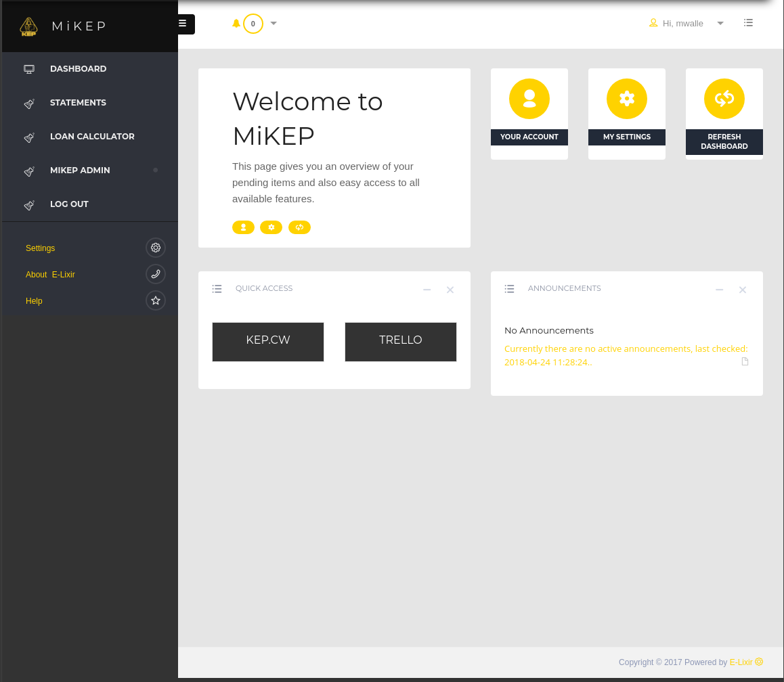This screenshot has width=784, height=682.
Task: Open the Hi, mwalle user dropdown
Action: (720, 24)
